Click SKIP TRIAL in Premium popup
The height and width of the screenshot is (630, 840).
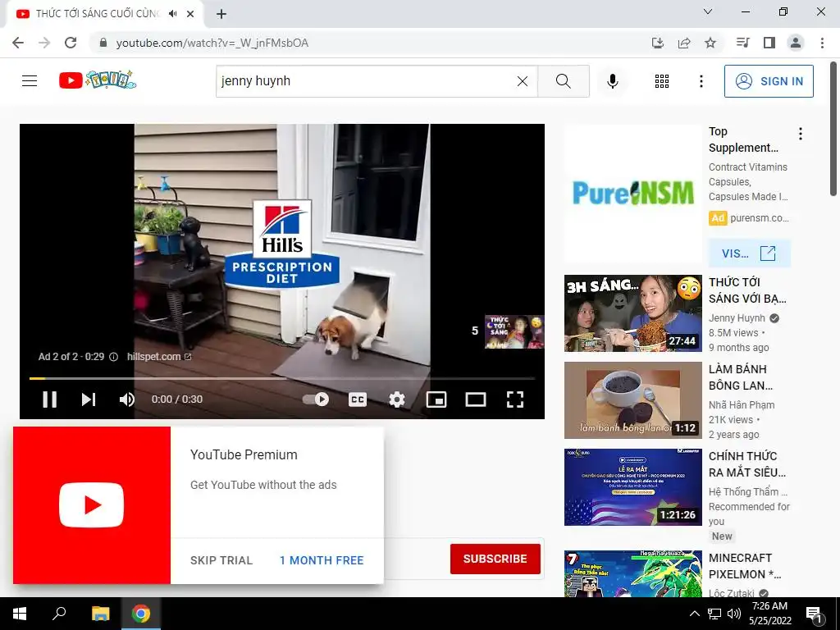coord(221,560)
